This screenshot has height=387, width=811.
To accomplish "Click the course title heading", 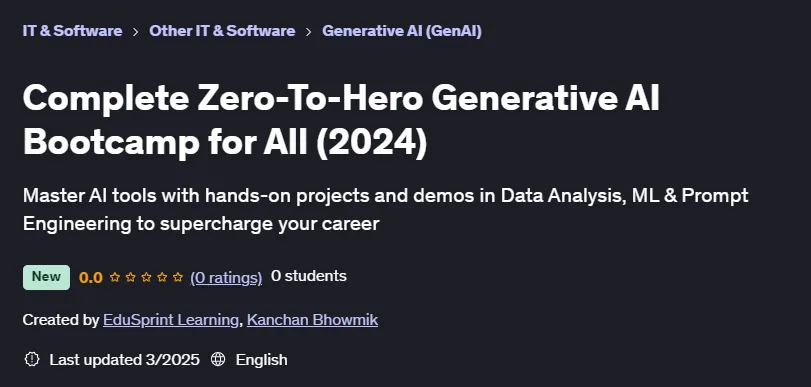I will [x=341, y=120].
